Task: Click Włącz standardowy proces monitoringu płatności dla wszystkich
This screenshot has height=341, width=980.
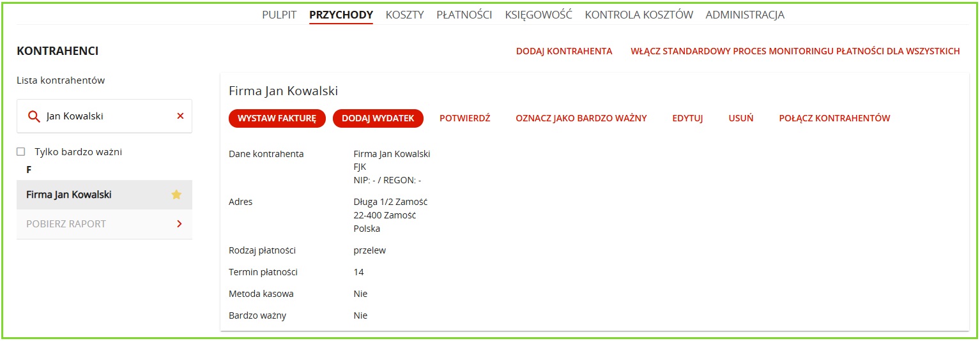Action: [x=795, y=51]
